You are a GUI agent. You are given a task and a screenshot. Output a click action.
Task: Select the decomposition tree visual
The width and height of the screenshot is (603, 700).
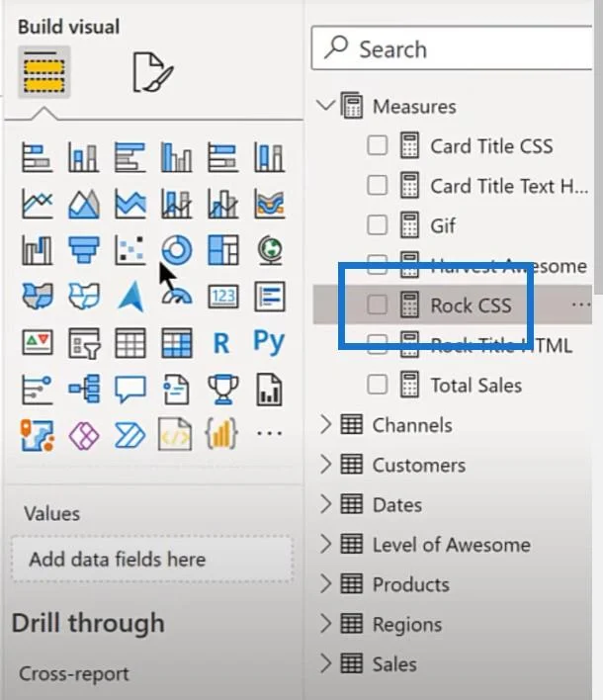coord(83,389)
